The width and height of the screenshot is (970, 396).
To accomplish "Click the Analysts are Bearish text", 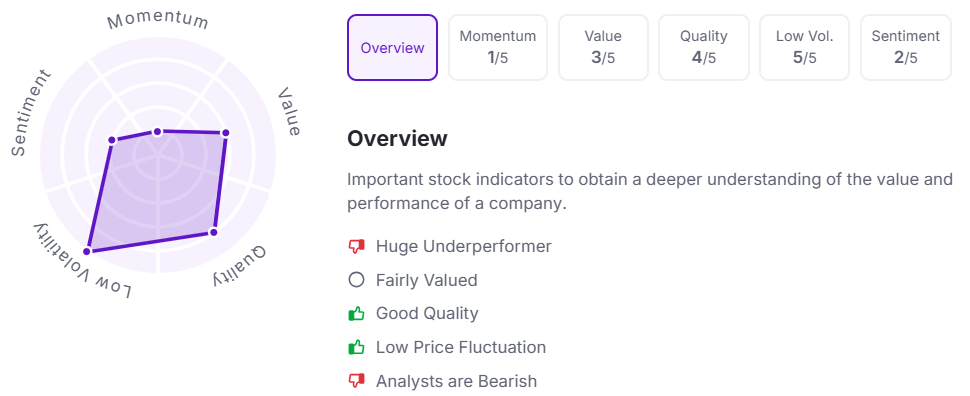I will click(x=457, y=381).
